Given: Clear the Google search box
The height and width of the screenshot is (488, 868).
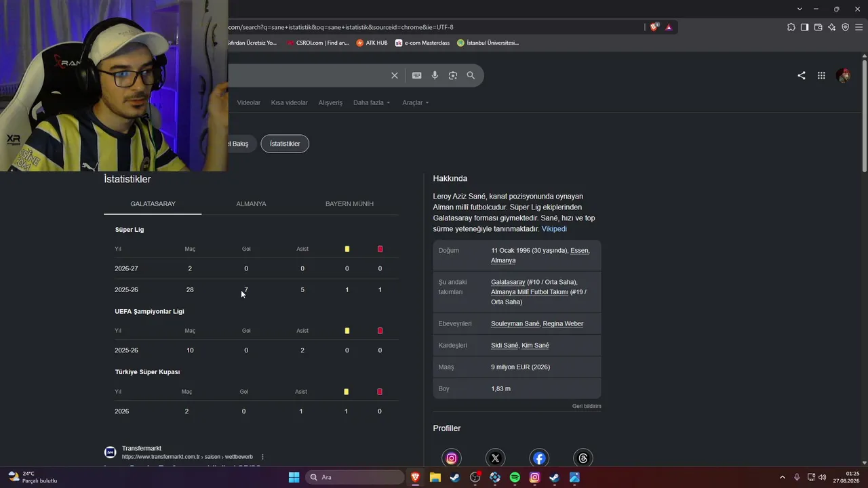Looking at the screenshot, I should 395,75.
